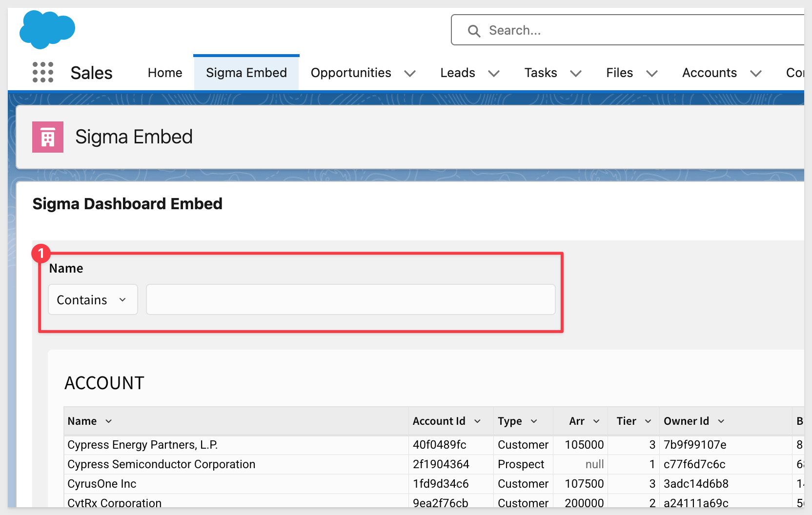Click owner id c77f6d7c6c

tap(694, 464)
